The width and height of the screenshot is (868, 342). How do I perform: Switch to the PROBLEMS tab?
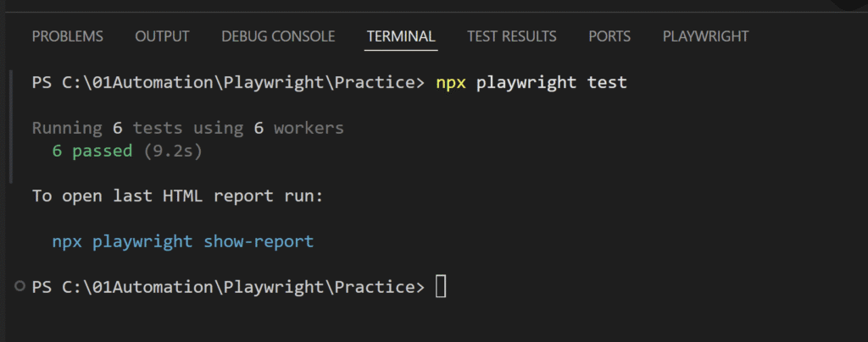point(68,36)
